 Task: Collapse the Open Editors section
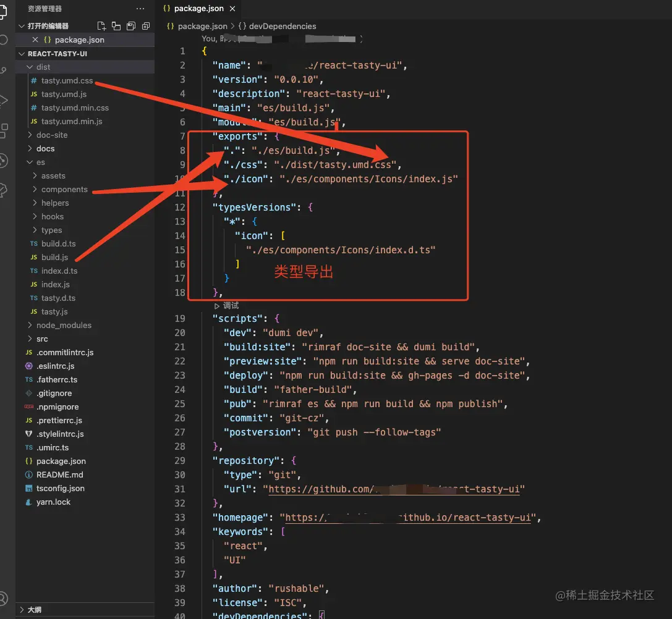[22, 26]
